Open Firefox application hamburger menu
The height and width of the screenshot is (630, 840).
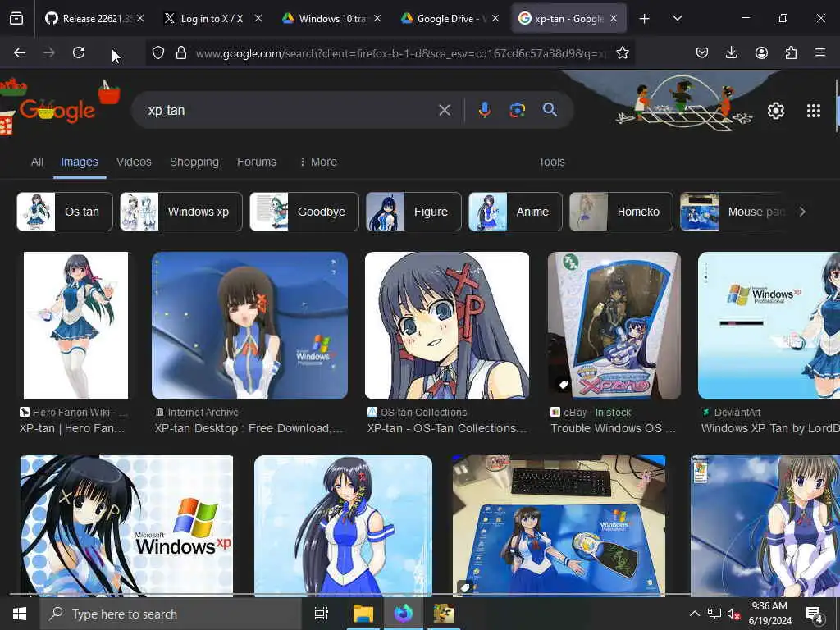pyautogui.click(x=820, y=52)
